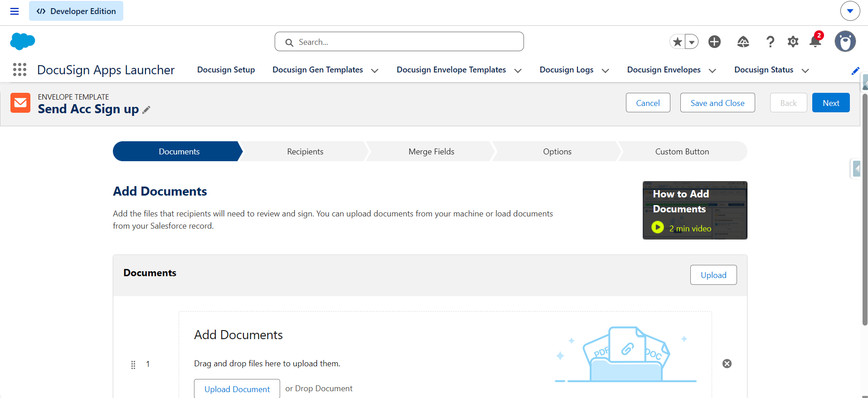This screenshot has width=868, height=398.
Task: Open the favorites list dropdown arrow
Action: click(x=692, y=42)
